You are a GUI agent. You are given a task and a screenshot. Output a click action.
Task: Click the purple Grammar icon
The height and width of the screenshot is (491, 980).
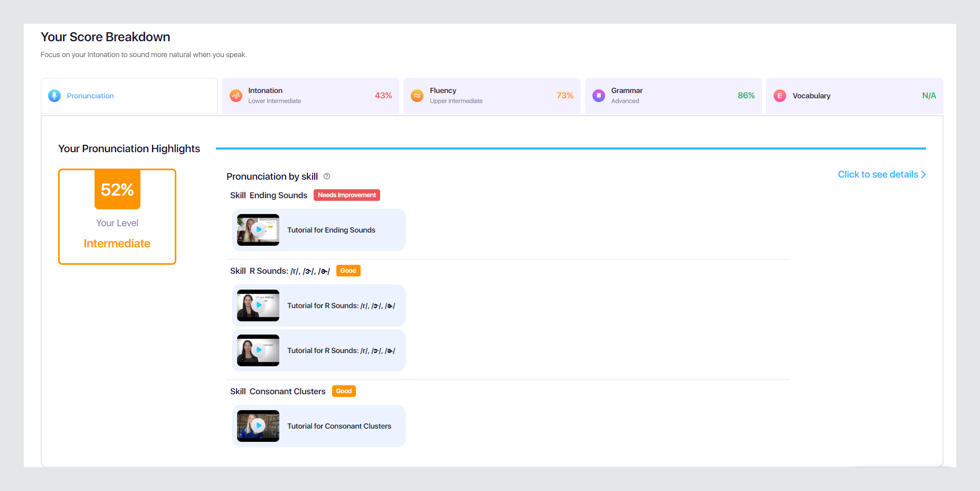pyautogui.click(x=598, y=96)
